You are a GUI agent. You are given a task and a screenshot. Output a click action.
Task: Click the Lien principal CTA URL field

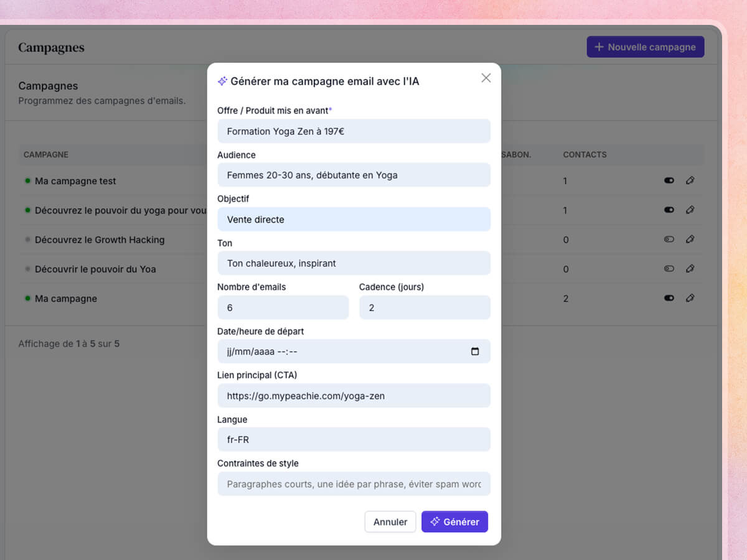354,395
